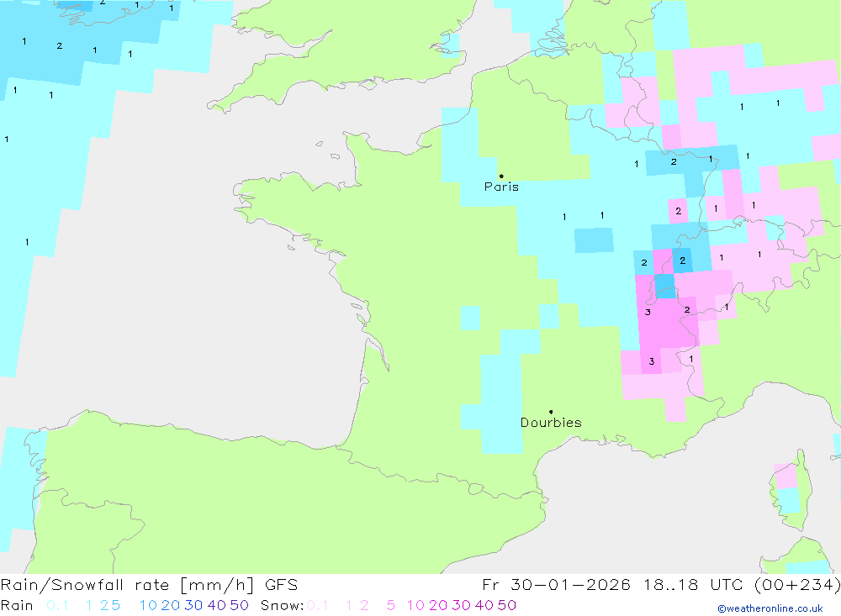Click the '(00+234)' forecast offset text
The width and height of the screenshot is (841, 616).
(797, 584)
